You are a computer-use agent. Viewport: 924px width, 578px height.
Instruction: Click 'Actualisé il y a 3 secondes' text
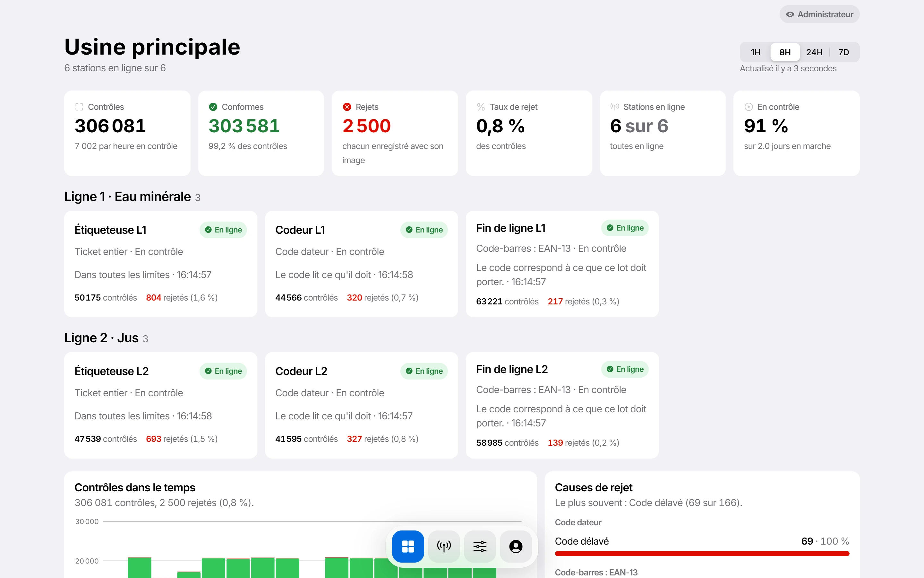pyautogui.click(x=788, y=68)
